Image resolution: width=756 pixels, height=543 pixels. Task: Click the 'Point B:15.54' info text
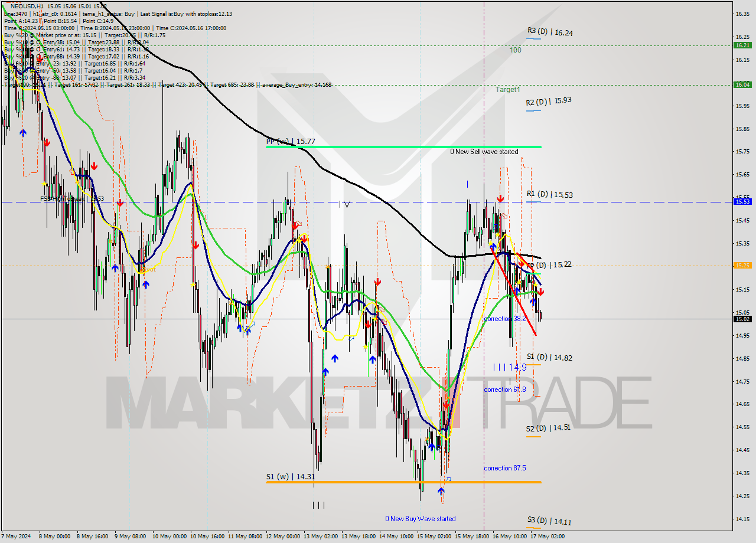coord(61,21)
